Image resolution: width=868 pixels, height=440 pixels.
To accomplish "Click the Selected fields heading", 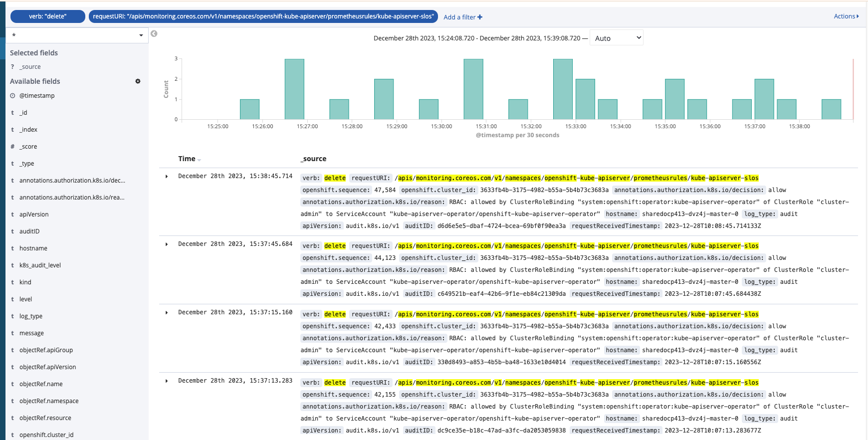I will pyautogui.click(x=34, y=53).
